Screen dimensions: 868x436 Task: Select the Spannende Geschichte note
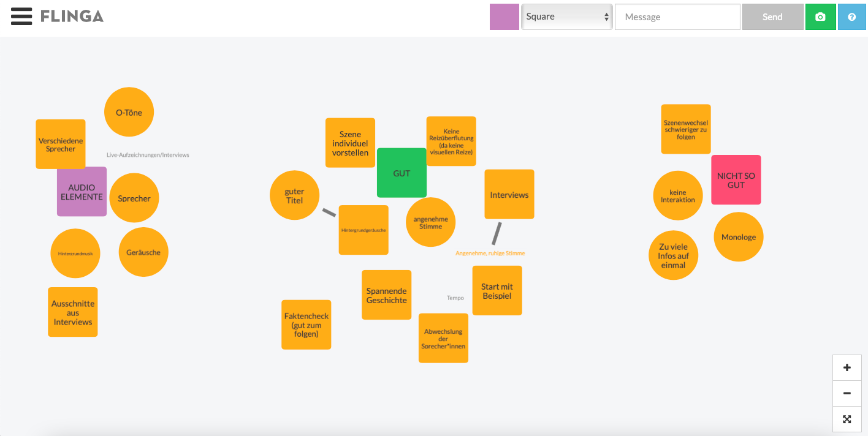pyautogui.click(x=387, y=295)
